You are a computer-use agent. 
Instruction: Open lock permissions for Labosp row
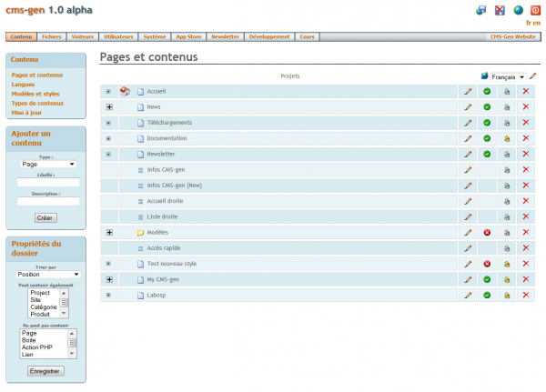(x=507, y=296)
